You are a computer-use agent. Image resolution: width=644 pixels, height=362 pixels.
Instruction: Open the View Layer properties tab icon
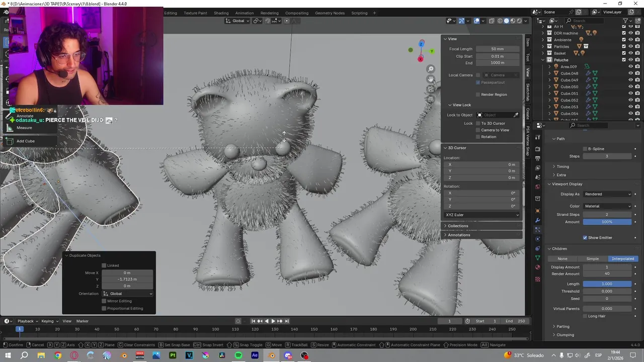pyautogui.click(x=537, y=168)
